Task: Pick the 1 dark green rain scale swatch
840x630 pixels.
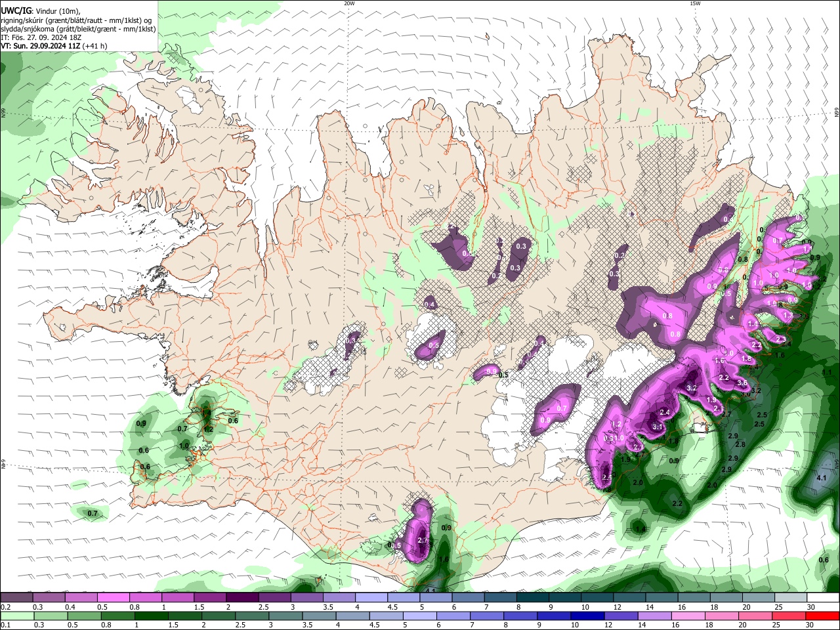Action: (x=151, y=616)
